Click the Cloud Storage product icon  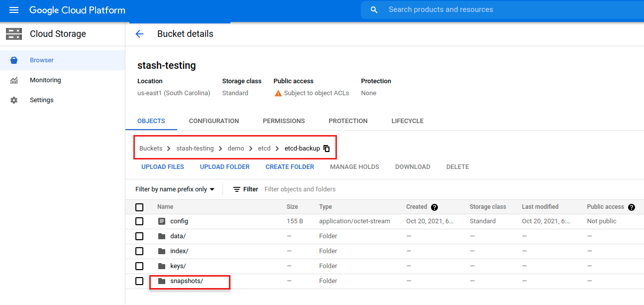pos(14,34)
